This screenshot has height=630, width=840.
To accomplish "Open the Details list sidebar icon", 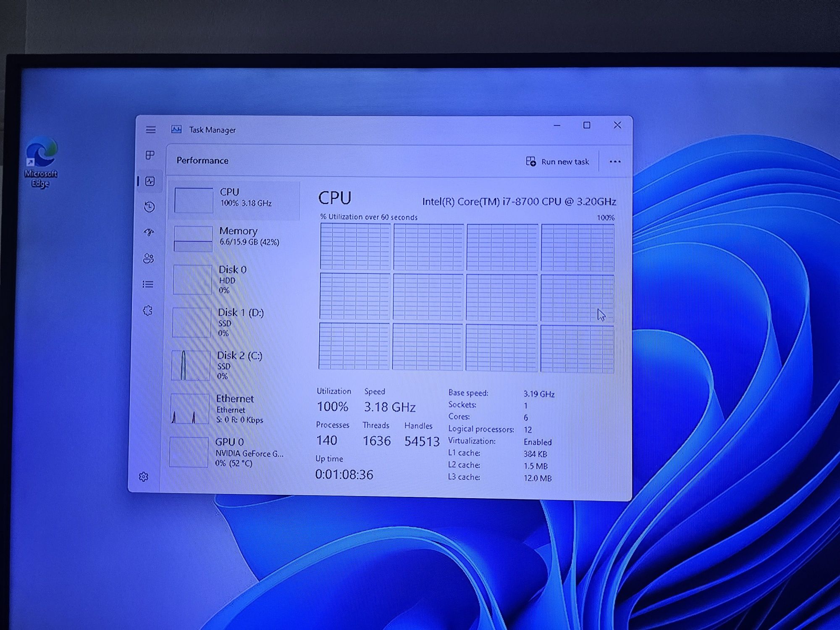I will 148,284.
